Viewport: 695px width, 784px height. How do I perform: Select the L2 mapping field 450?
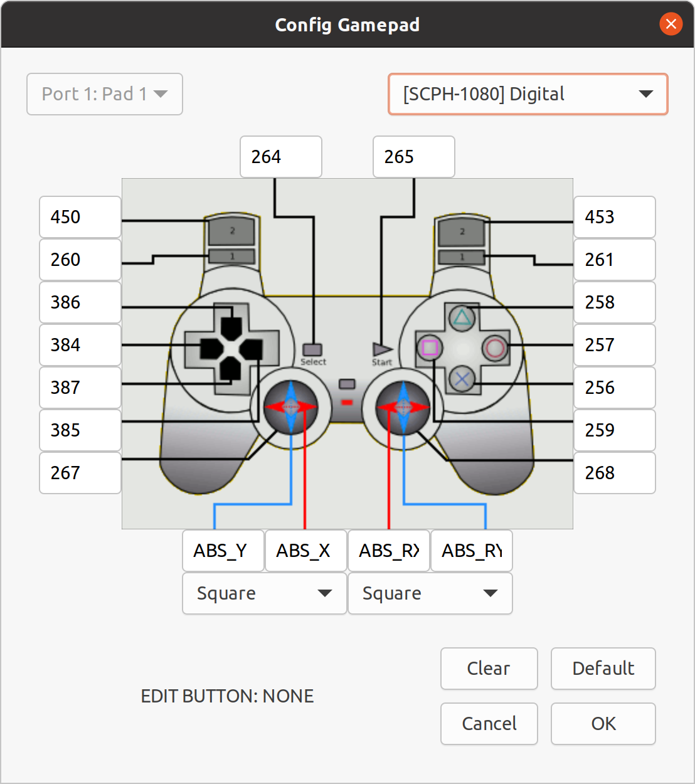click(80, 217)
